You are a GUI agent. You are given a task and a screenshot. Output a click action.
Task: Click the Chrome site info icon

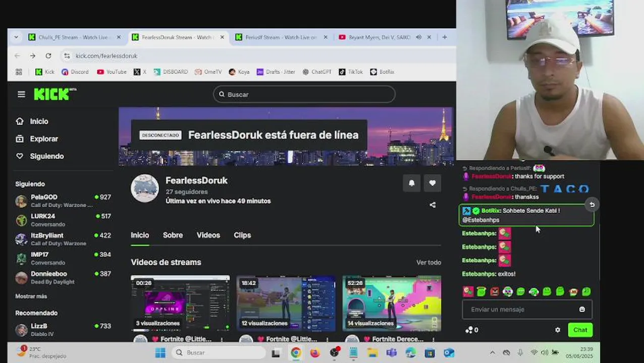pyautogui.click(x=67, y=55)
